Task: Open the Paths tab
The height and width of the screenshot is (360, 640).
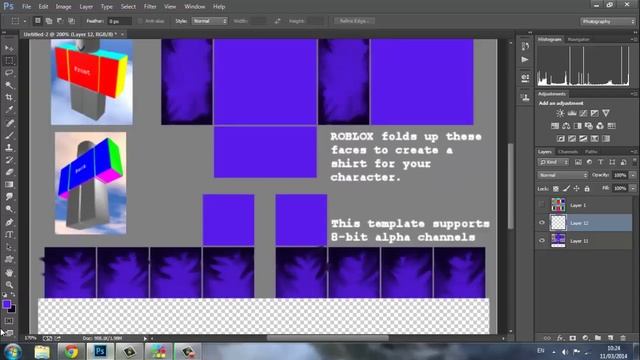Action: [591, 151]
